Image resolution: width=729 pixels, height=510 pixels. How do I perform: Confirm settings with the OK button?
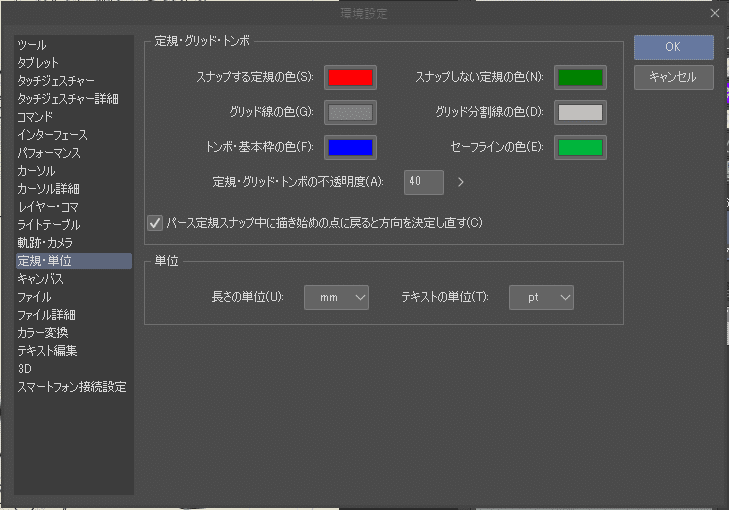point(674,47)
